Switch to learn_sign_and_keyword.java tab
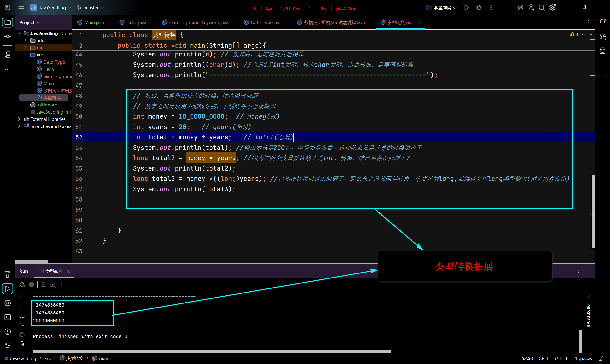 coord(195,22)
